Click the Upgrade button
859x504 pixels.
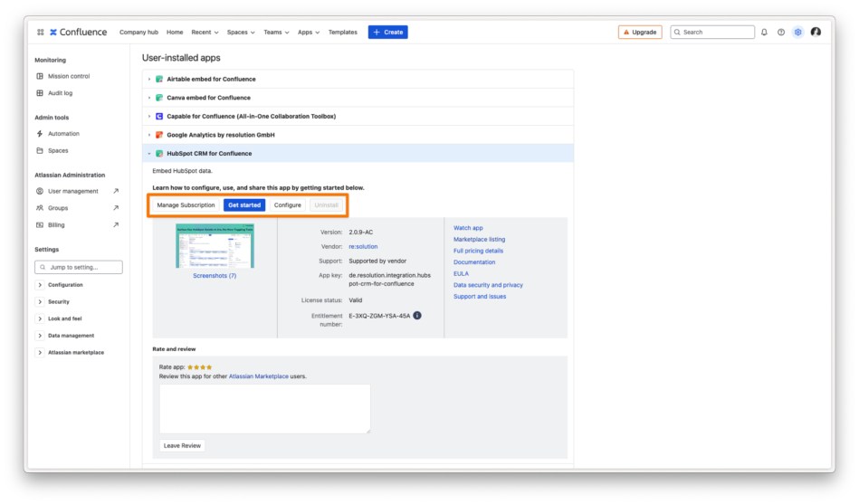tap(640, 33)
